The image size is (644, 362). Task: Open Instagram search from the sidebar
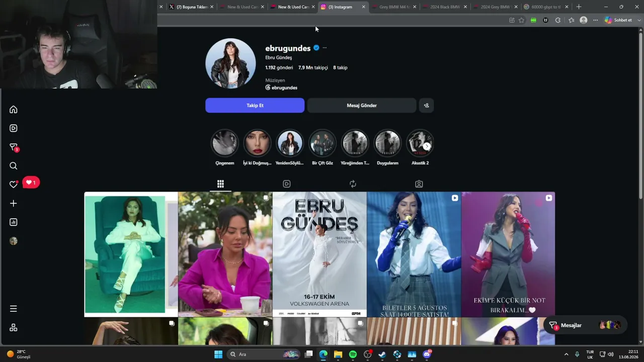click(x=14, y=166)
